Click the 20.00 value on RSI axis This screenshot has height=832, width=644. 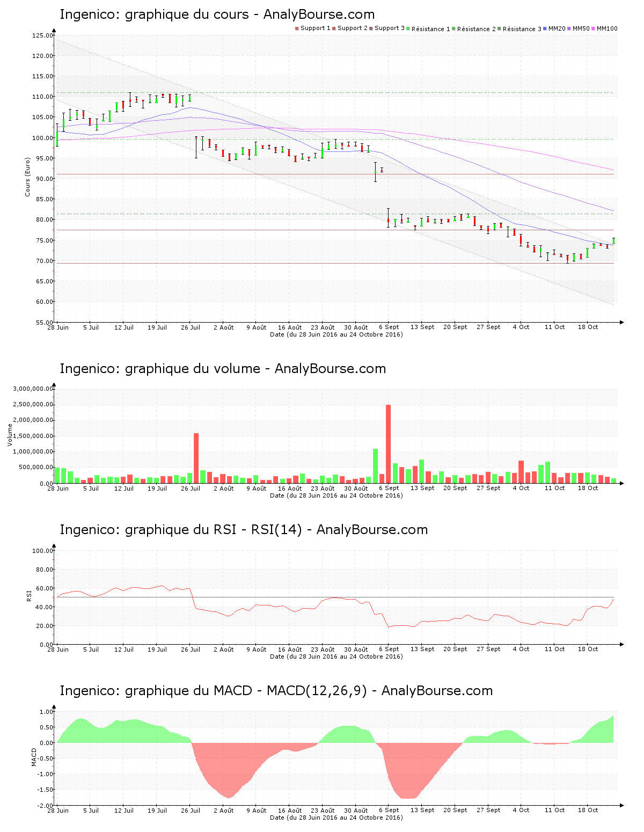click(x=44, y=626)
